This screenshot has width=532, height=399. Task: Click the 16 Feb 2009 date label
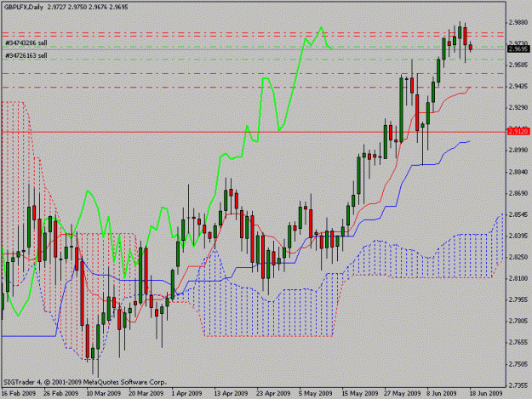[x=19, y=393]
